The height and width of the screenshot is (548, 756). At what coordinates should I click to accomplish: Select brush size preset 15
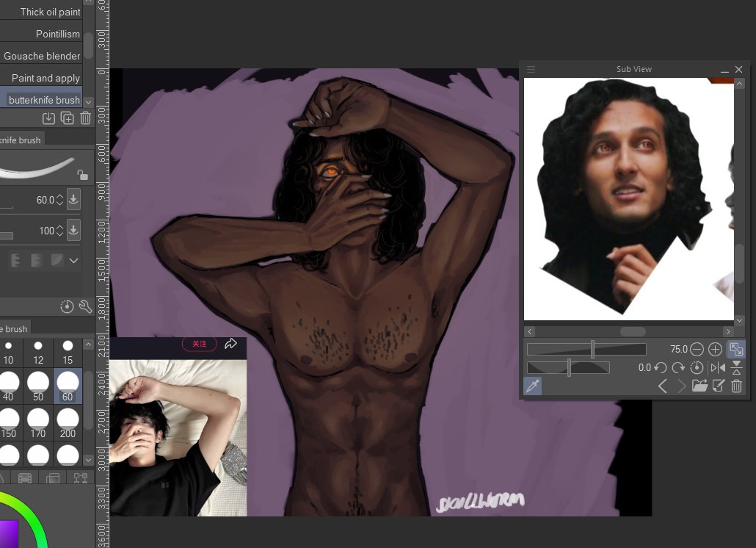pyautogui.click(x=68, y=352)
